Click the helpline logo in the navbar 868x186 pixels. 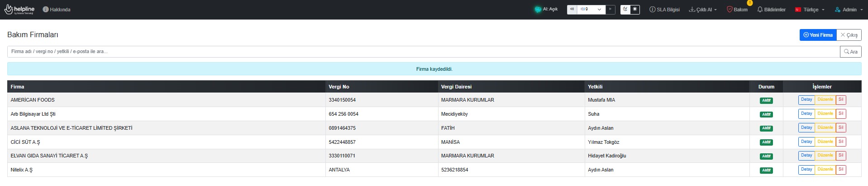tap(19, 10)
